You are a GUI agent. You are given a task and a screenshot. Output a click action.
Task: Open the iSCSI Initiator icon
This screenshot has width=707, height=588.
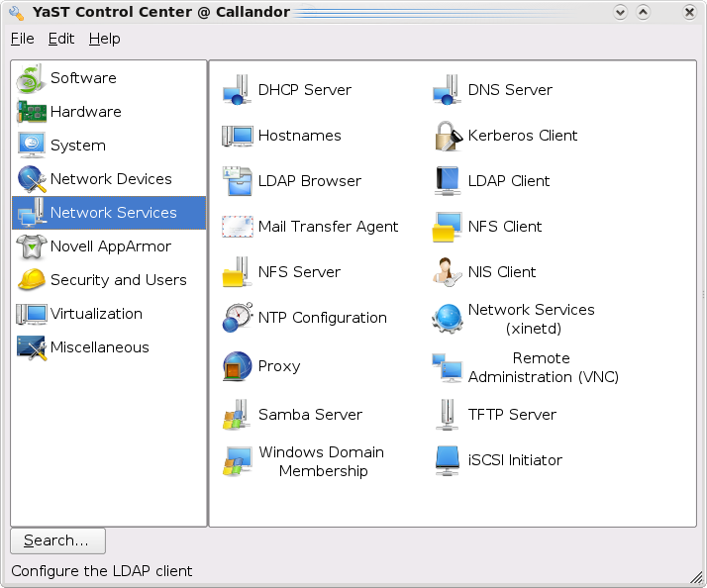448,460
